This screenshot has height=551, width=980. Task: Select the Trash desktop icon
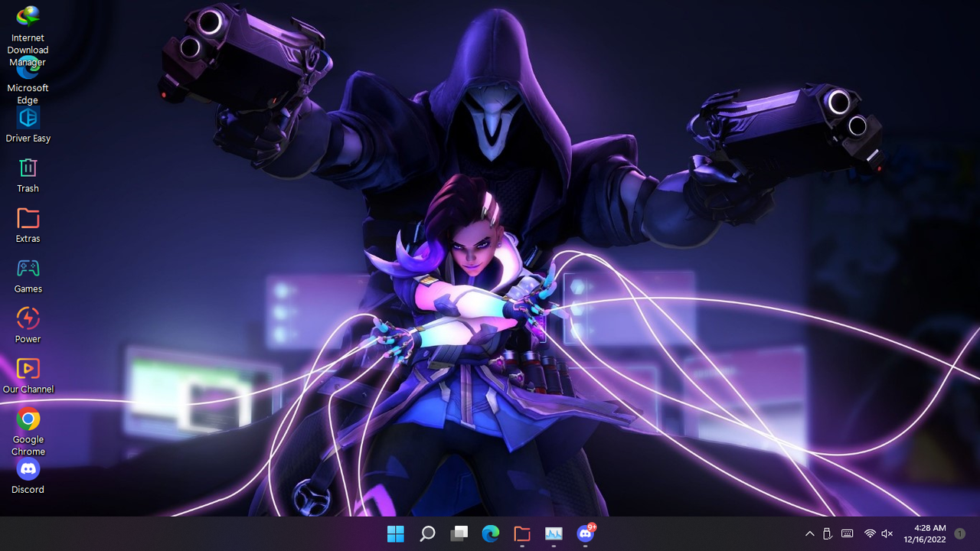28,175
